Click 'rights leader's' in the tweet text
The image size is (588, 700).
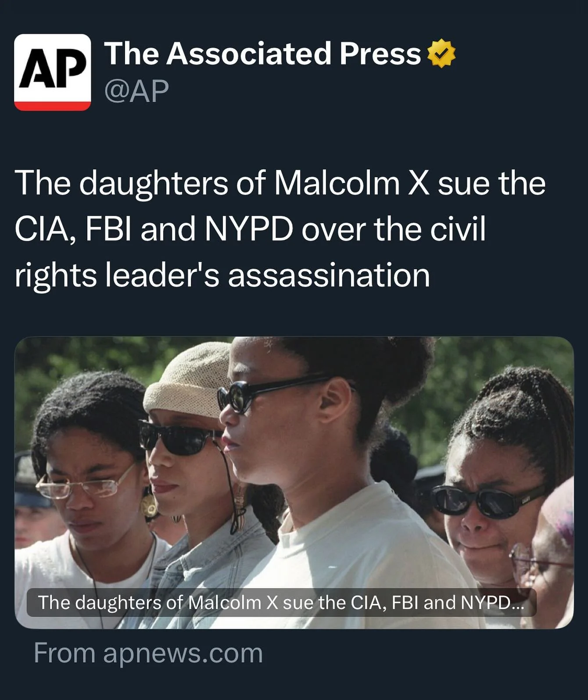pos(117,276)
